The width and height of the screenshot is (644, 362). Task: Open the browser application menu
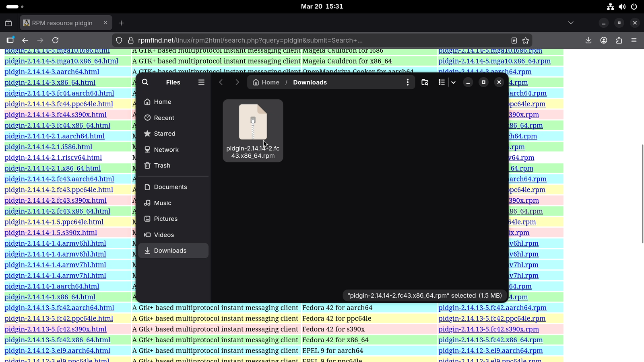click(634, 40)
